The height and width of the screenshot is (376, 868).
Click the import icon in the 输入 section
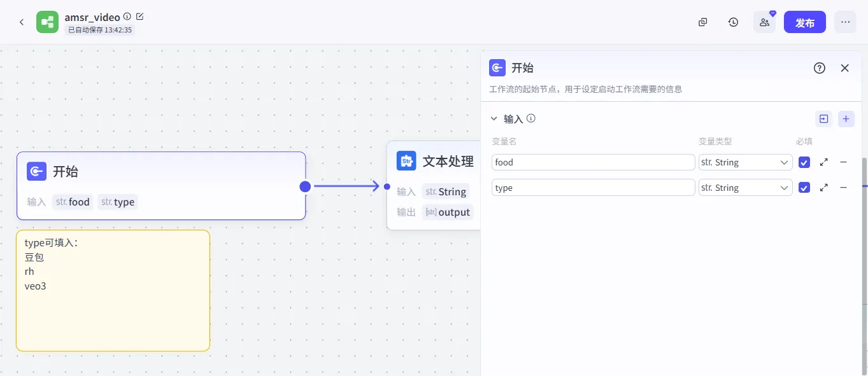coord(823,119)
